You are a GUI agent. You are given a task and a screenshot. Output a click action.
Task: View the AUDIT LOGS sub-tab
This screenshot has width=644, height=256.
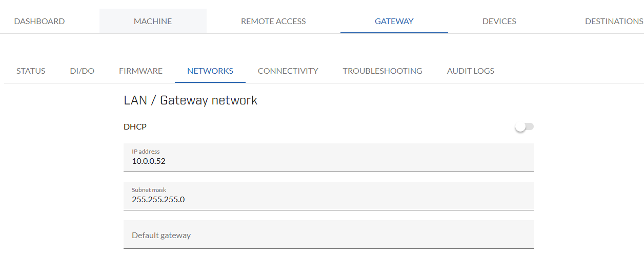pos(471,71)
